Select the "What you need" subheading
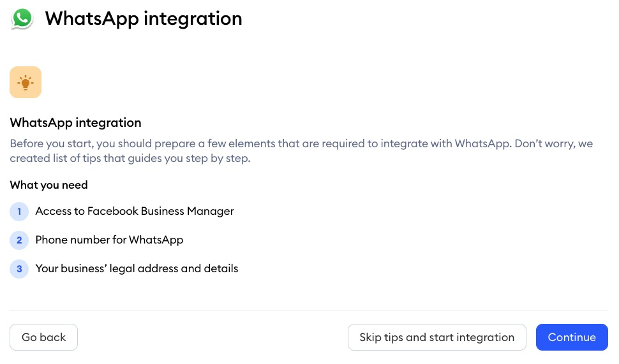The width and height of the screenshot is (619, 364). tap(48, 185)
